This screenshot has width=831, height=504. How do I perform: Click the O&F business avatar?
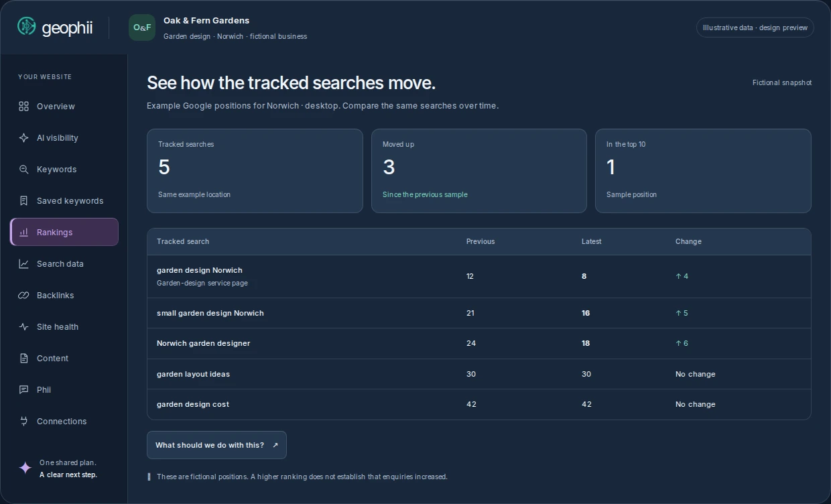(x=142, y=27)
